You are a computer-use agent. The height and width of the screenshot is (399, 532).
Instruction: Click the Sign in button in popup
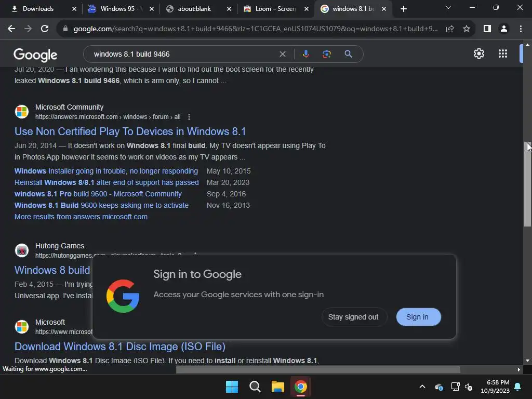pyautogui.click(x=418, y=317)
